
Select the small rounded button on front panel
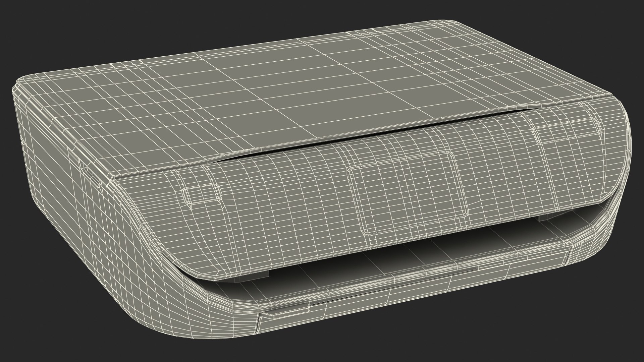(x=202, y=194)
